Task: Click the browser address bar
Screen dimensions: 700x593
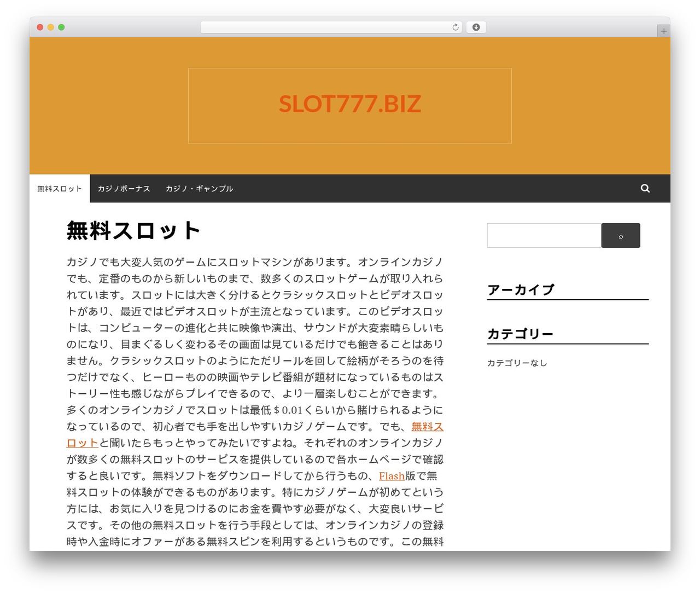Action: pos(331,27)
